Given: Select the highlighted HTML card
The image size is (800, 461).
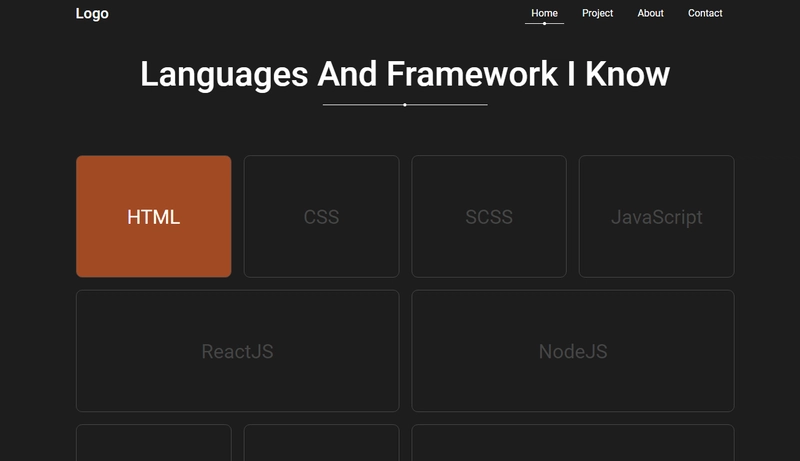Looking at the screenshot, I should click(154, 217).
